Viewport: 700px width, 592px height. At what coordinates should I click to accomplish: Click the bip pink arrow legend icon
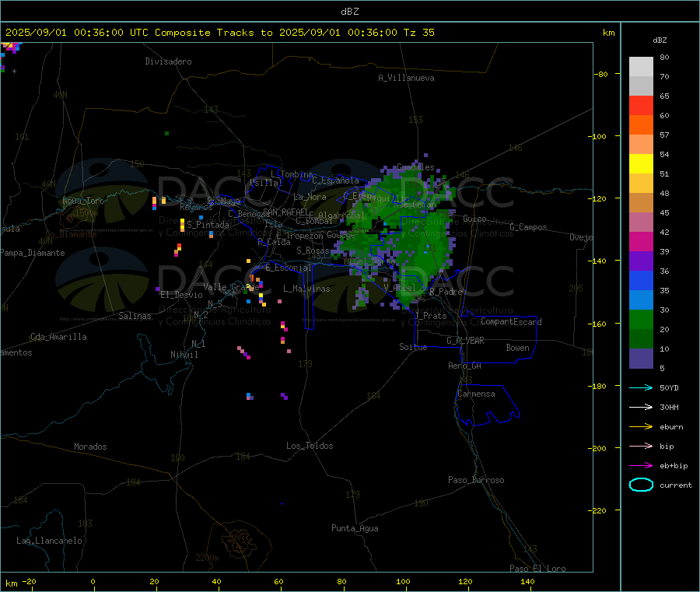(x=641, y=446)
